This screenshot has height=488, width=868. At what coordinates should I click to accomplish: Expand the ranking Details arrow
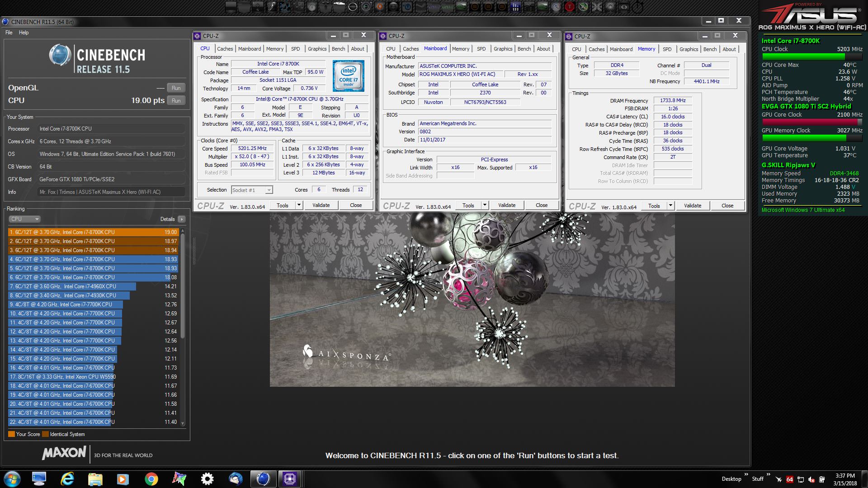tap(182, 219)
